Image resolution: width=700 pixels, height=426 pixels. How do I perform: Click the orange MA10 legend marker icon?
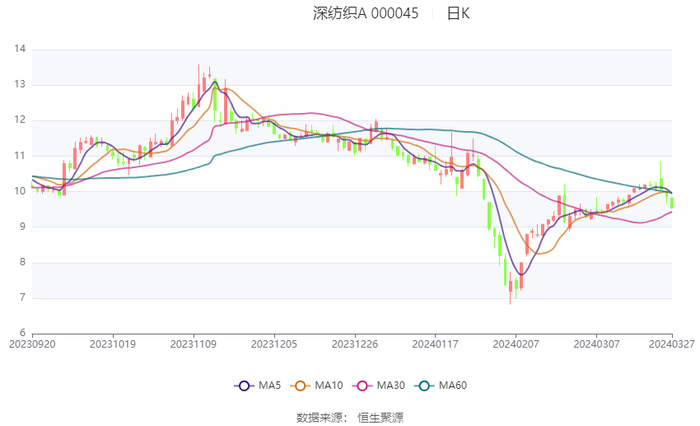pyautogui.click(x=300, y=386)
